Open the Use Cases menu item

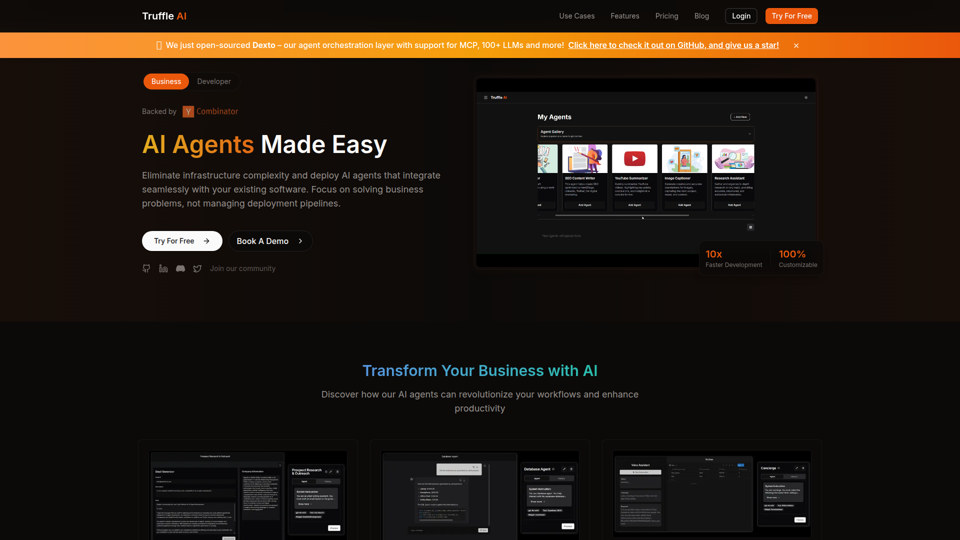(x=576, y=16)
